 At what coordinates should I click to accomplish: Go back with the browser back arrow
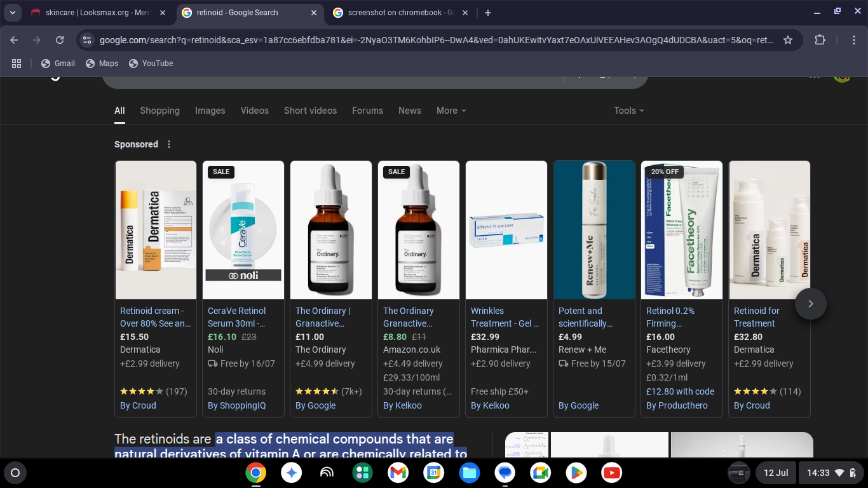[x=14, y=40]
